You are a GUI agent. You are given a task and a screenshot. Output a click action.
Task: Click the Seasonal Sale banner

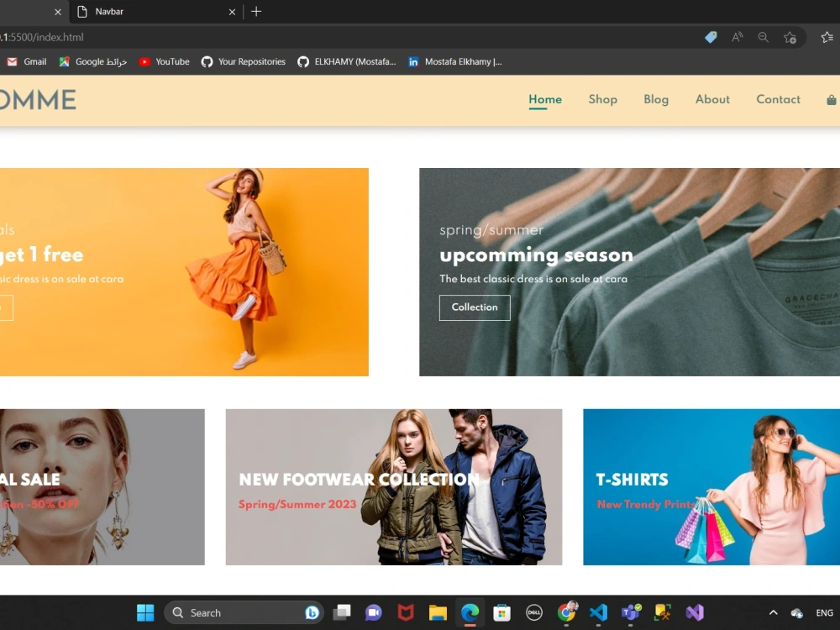[x=102, y=487]
